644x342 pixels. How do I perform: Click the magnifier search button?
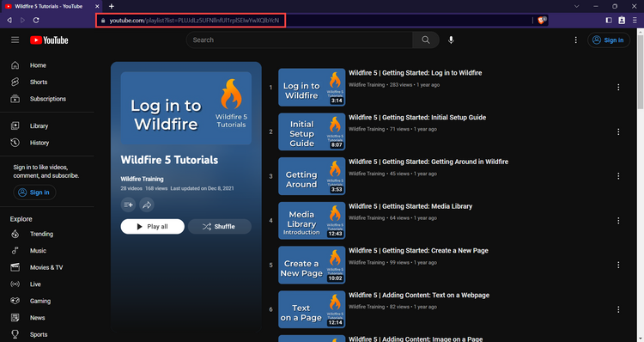426,40
